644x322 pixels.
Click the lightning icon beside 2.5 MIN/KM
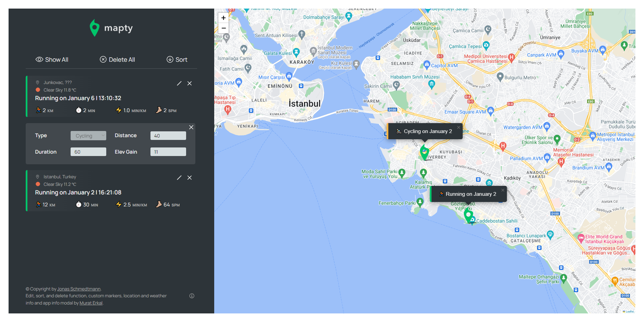[x=119, y=204]
